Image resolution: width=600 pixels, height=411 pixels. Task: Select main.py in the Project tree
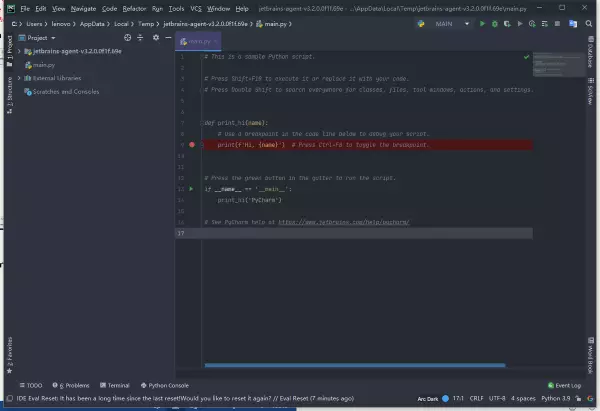pyautogui.click(x=40, y=65)
